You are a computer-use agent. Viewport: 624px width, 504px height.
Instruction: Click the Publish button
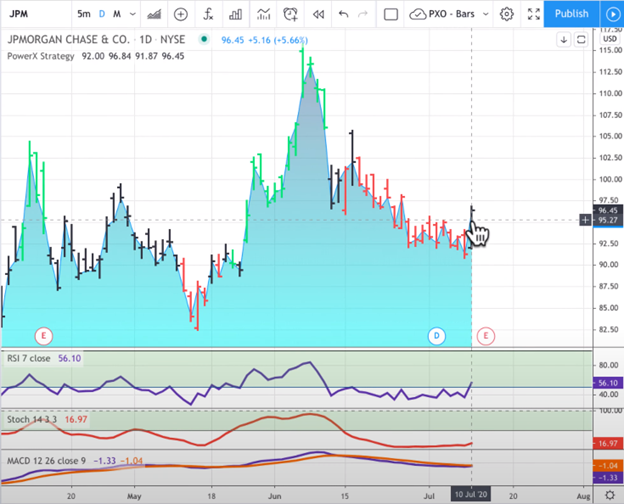[x=571, y=14]
